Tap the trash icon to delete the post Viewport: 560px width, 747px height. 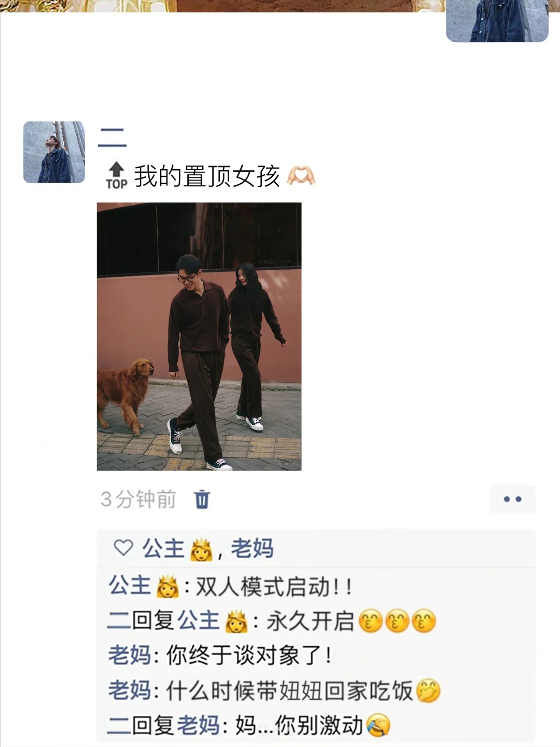pyautogui.click(x=202, y=499)
